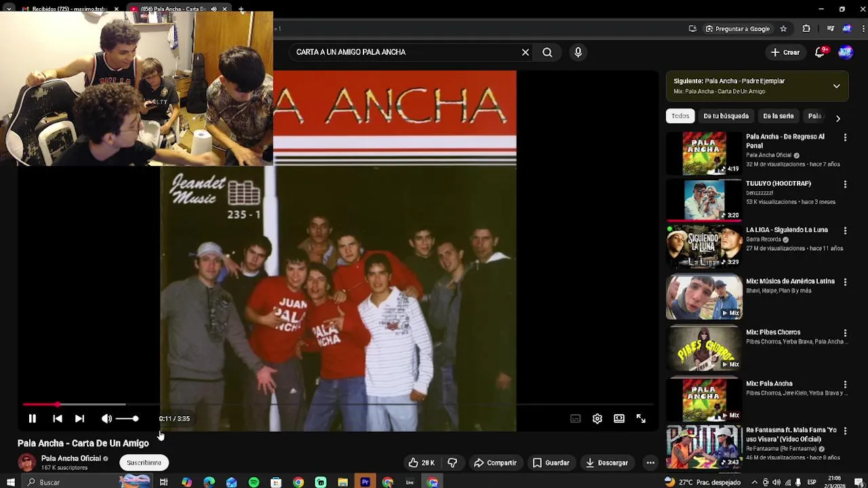Start voice search with the microphone
The image size is (868, 488).
click(x=578, y=52)
